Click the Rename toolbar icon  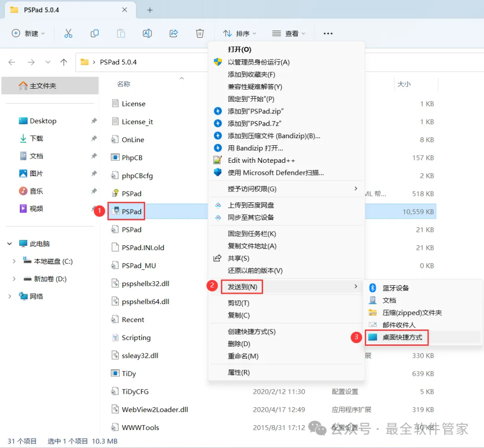point(147,33)
